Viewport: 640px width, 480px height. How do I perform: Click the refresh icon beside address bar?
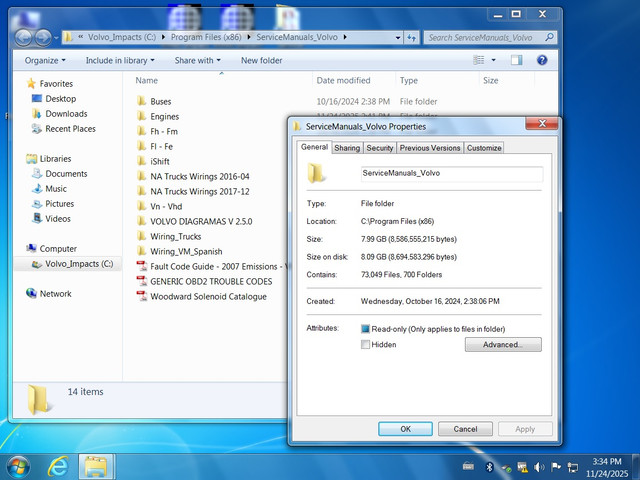point(411,38)
